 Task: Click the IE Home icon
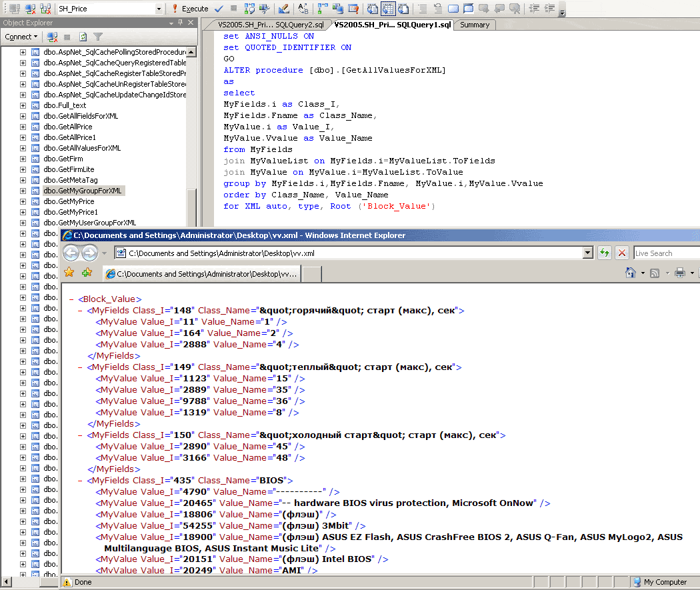tap(631, 273)
